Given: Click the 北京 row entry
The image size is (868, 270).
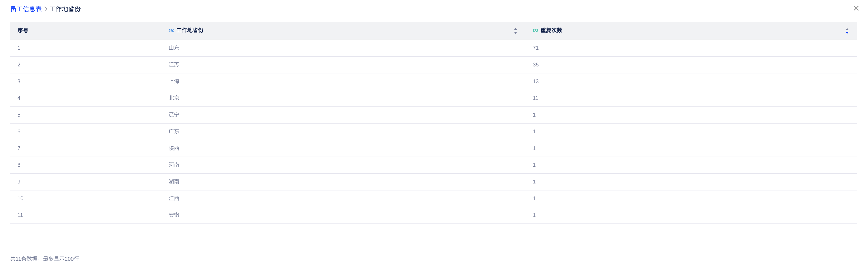Looking at the screenshot, I should coord(174,98).
